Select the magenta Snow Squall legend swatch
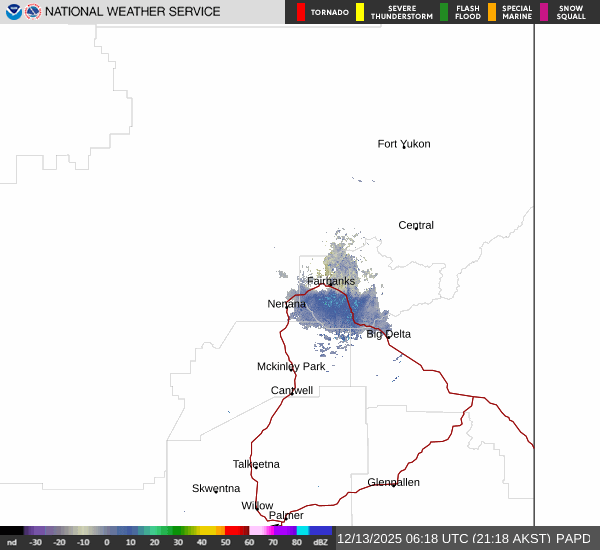600x550 pixels. point(544,12)
